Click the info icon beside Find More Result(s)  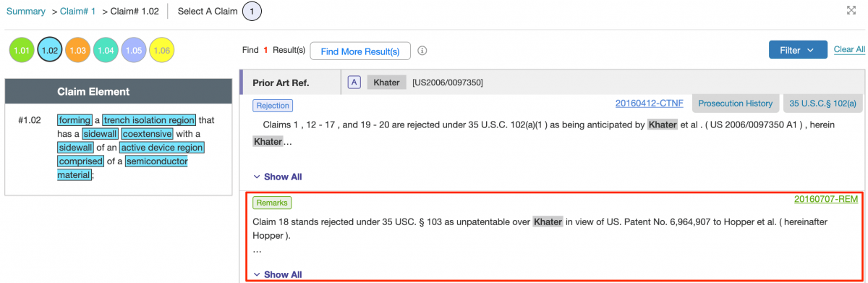[x=422, y=51]
